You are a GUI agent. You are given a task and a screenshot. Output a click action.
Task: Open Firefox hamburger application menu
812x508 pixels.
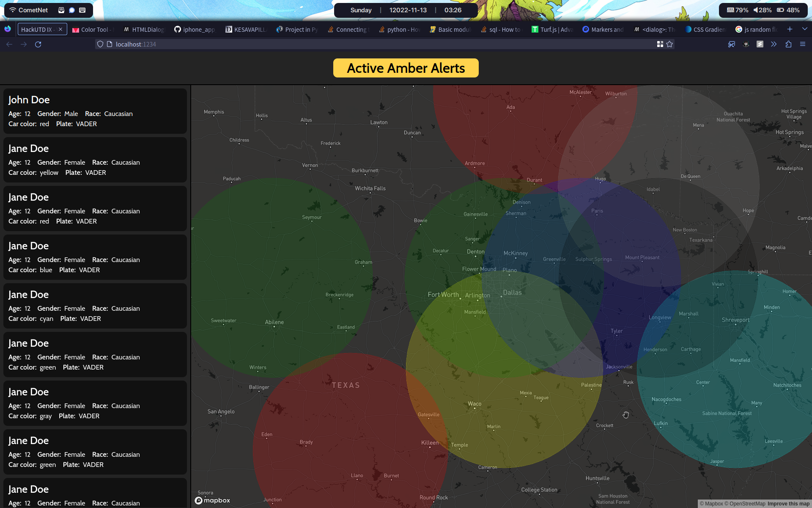(803, 44)
